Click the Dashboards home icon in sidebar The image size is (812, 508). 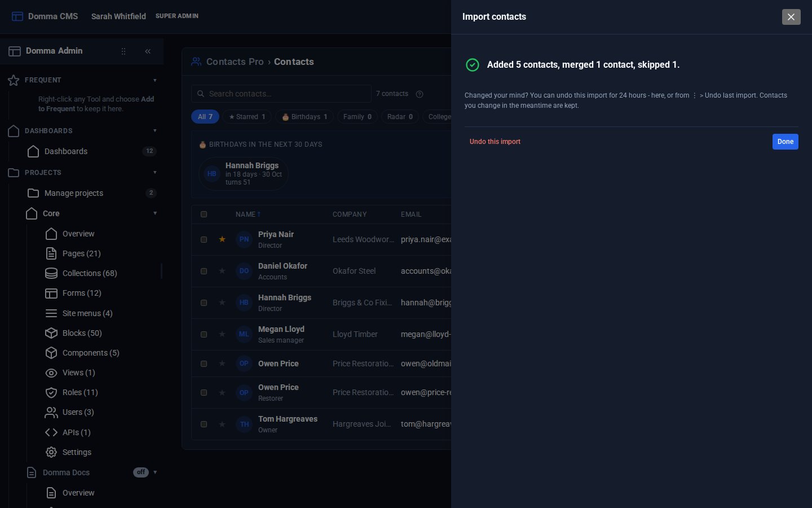[33, 151]
